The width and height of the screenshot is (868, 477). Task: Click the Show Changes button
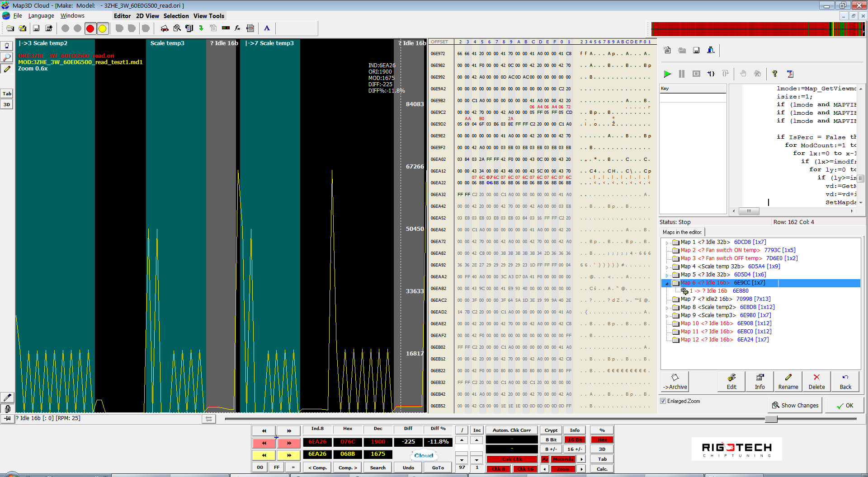pyautogui.click(x=795, y=405)
